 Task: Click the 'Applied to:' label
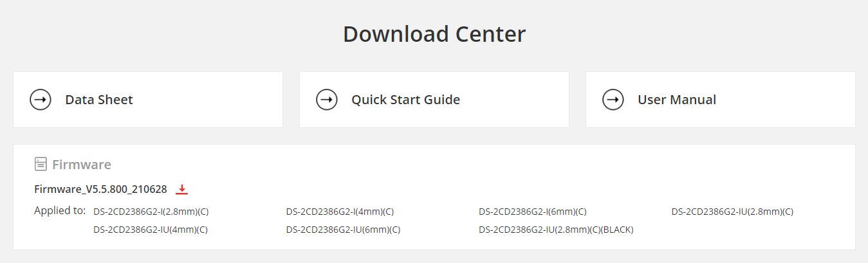[60, 210]
